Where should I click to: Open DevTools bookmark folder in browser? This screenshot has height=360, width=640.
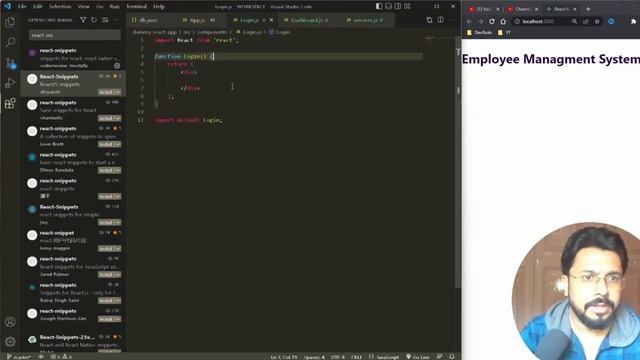pyautogui.click(x=480, y=32)
